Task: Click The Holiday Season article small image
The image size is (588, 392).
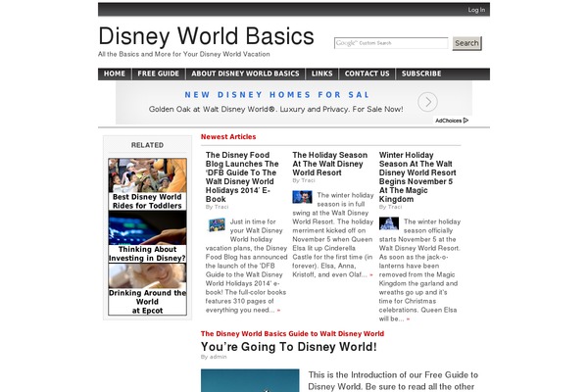Action: 302,197
